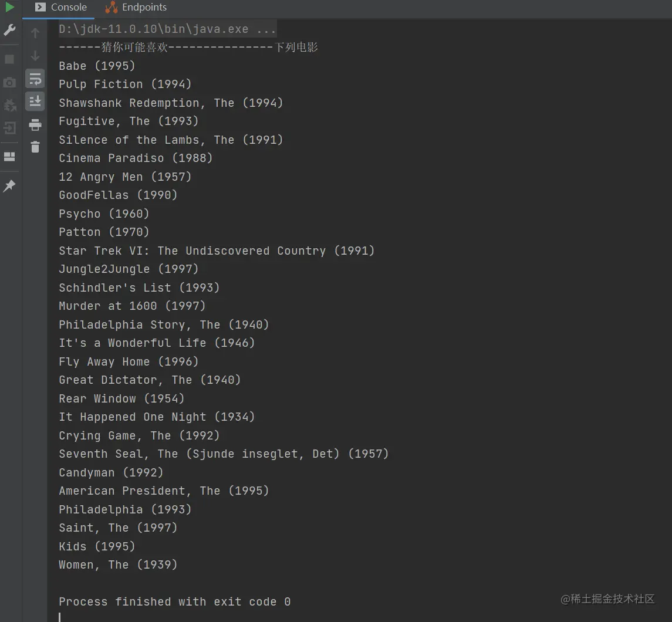Click 'Shawshank Redemption, The (1994)' line
The height and width of the screenshot is (622, 672).
(x=171, y=103)
